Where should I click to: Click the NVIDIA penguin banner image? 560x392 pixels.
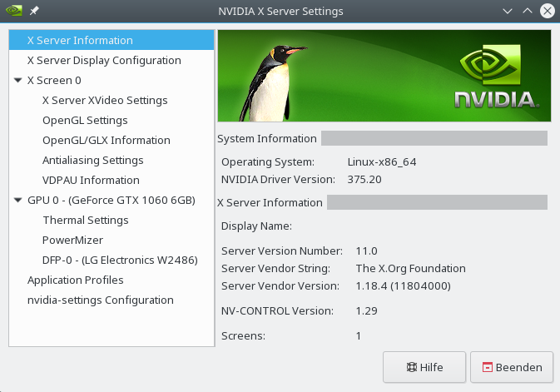coord(384,76)
